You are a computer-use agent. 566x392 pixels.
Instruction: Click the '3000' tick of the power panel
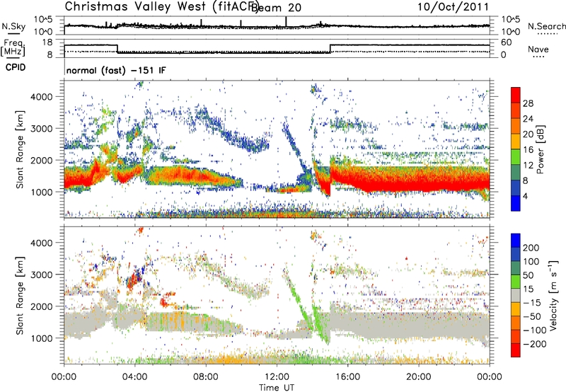click(42, 129)
